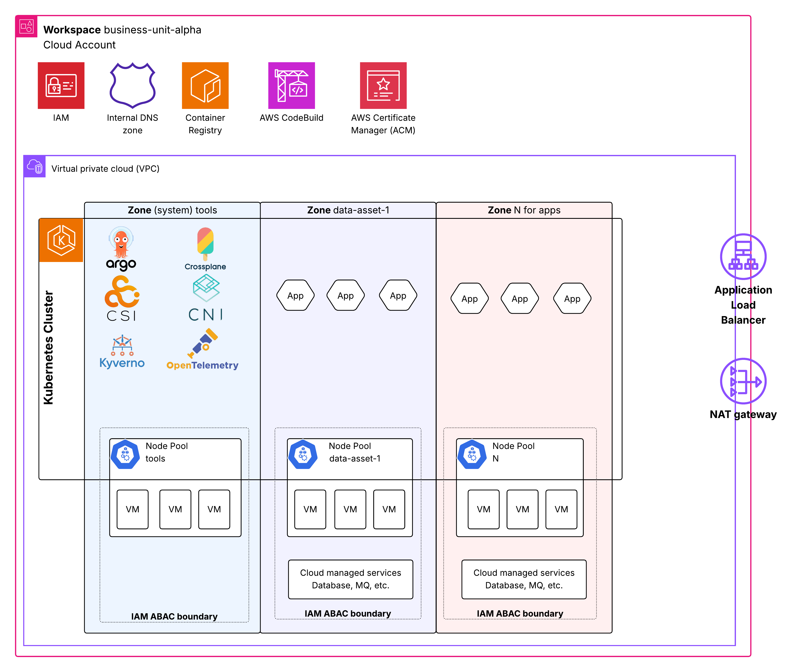Click the first App hexagon in data-asset-1
Image resolution: width=794 pixels, height=672 pixels.
click(295, 296)
